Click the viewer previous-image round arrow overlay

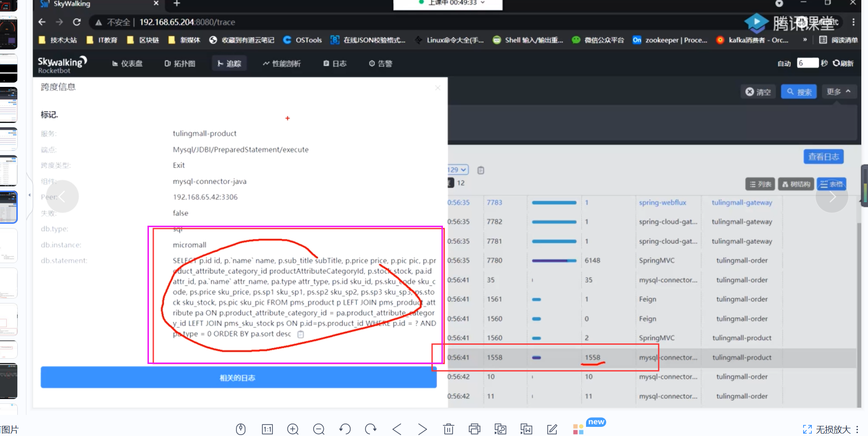[x=62, y=196]
